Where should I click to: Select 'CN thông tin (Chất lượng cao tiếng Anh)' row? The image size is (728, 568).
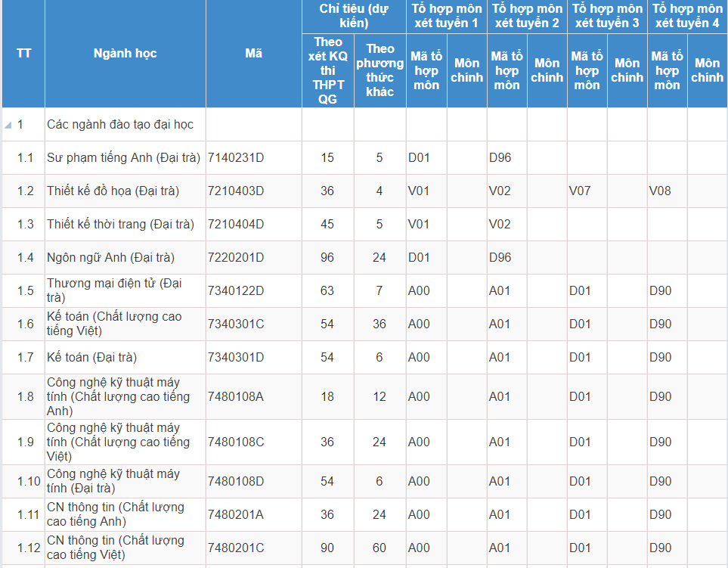click(x=115, y=514)
